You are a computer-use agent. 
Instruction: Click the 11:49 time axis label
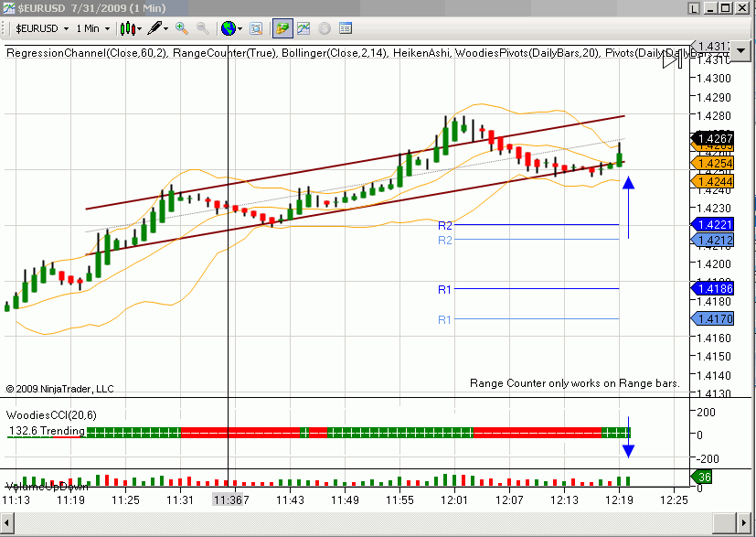coord(346,499)
